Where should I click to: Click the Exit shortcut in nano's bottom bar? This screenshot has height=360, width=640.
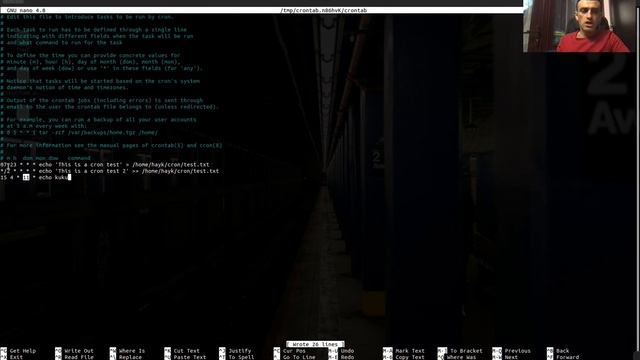(x=12, y=357)
